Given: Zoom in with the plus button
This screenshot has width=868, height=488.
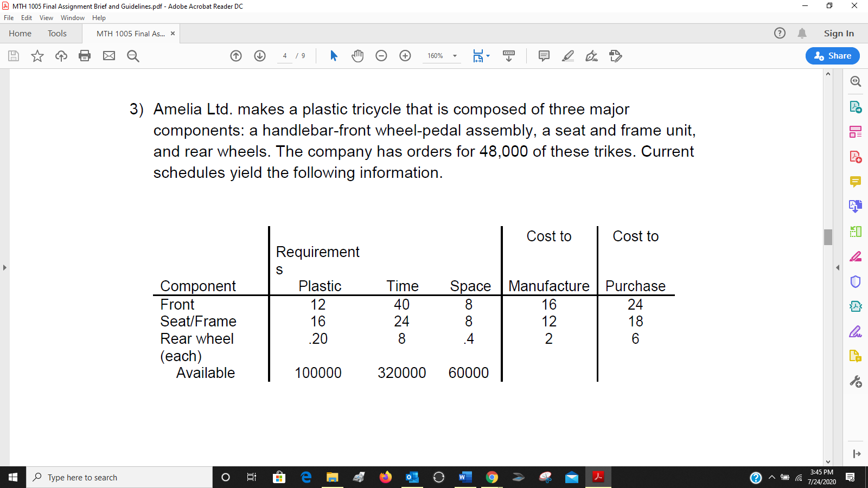Looking at the screenshot, I should tap(405, 56).
